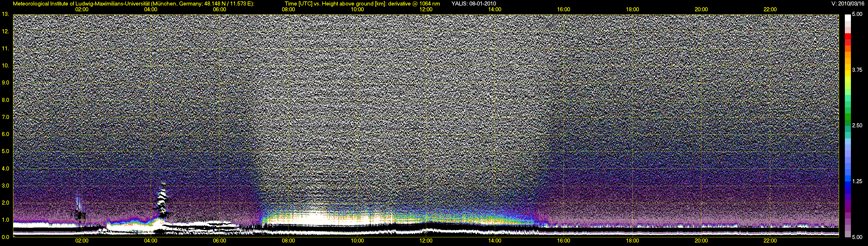Screen dimensions: 868x246
Task: Click the 5.00 label at the colorbar's gray end
Action: (857, 237)
